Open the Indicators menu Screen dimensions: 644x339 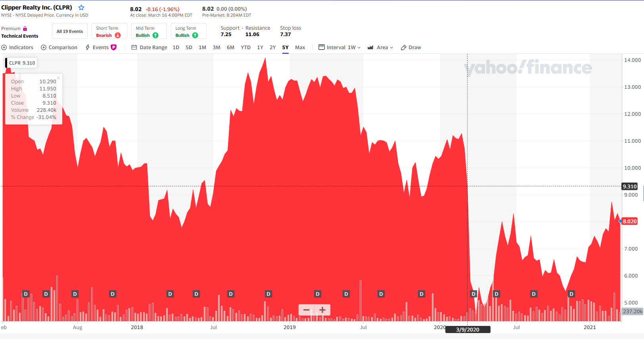click(x=17, y=47)
